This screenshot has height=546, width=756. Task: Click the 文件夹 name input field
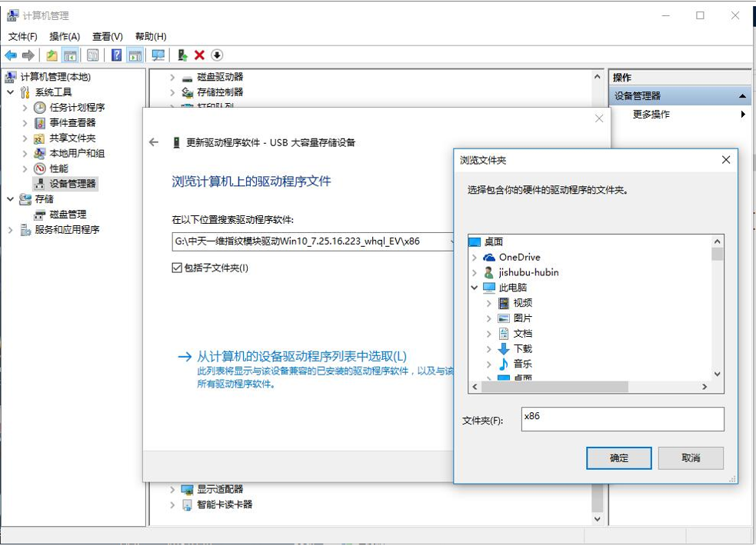pos(622,419)
